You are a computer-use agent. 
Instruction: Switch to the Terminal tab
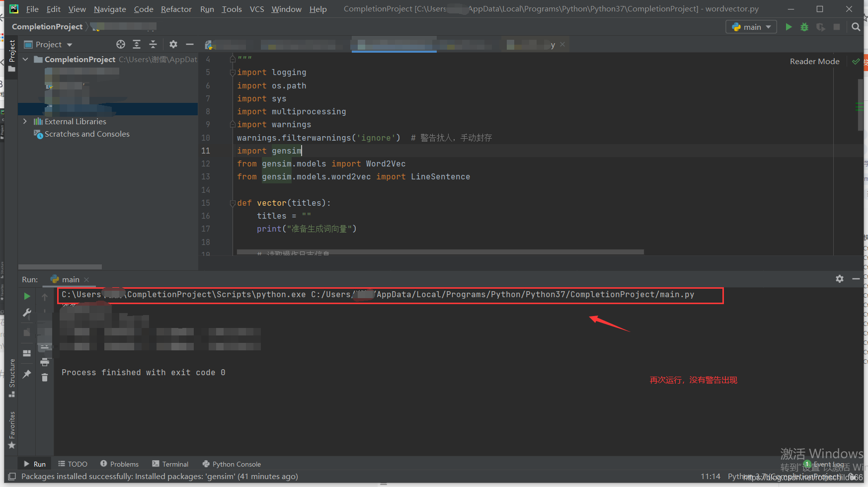click(x=170, y=464)
